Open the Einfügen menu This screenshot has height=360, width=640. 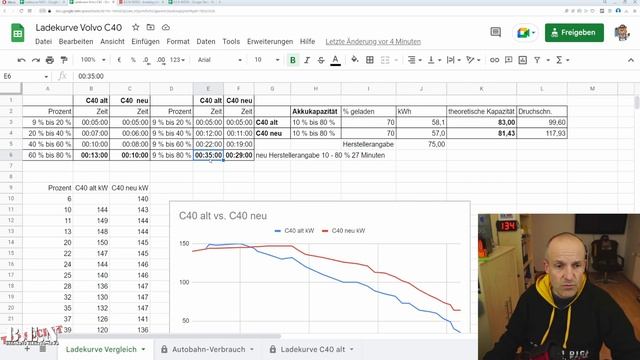click(145, 42)
